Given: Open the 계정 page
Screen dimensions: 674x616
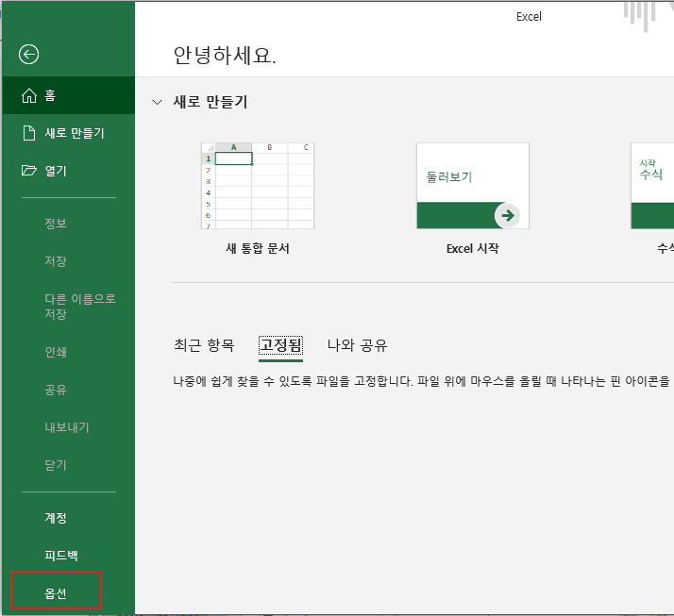Looking at the screenshot, I should click(x=56, y=518).
